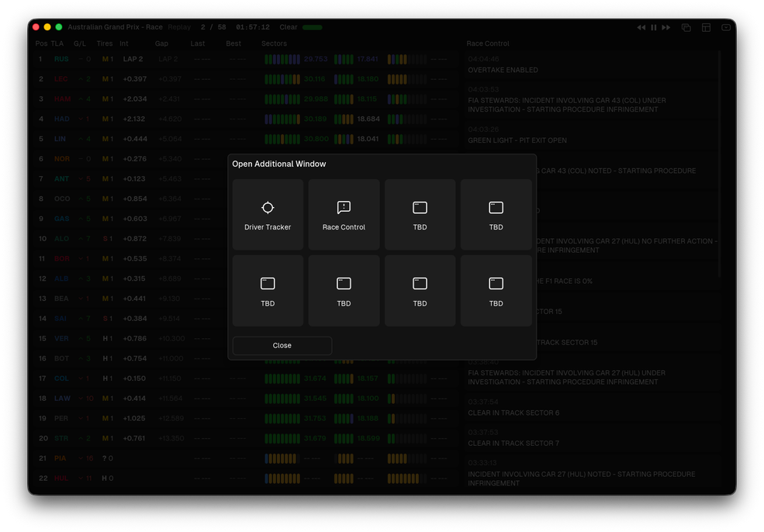Image resolution: width=764 pixels, height=532 pixels.
Task: Select driver ANT in the timing table
Action: point(61,179)
